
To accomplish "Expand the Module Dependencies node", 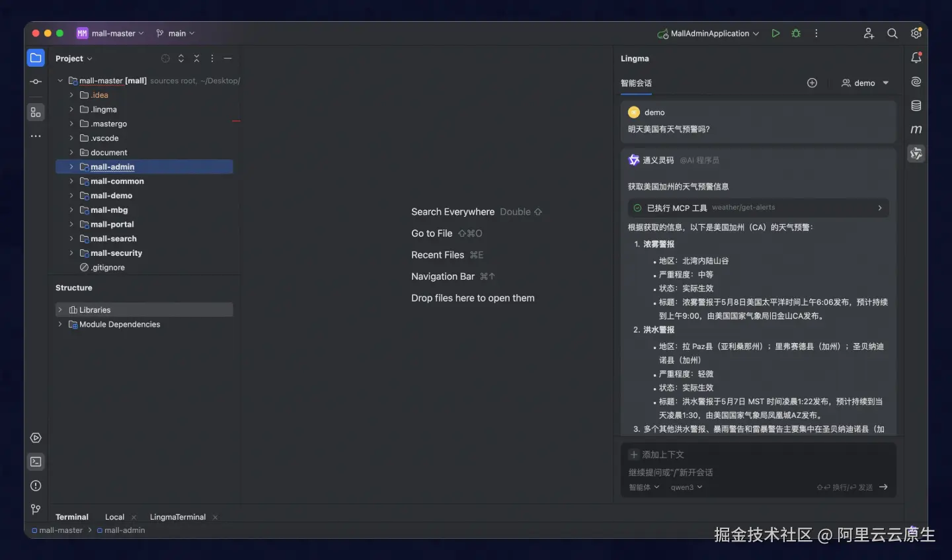I will click(60, 324).
